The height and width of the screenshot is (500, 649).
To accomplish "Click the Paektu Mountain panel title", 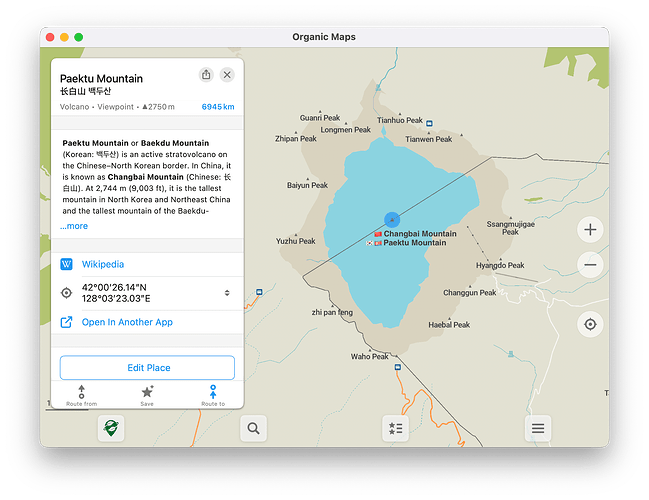I will click(x=101, y=79).
